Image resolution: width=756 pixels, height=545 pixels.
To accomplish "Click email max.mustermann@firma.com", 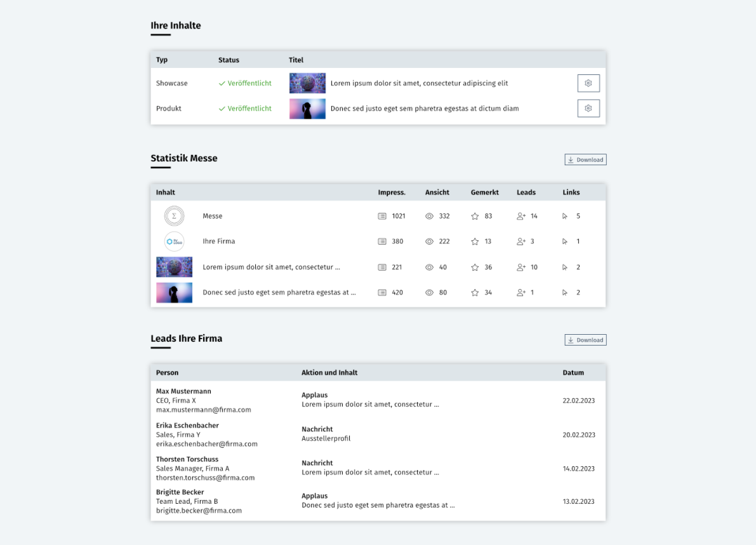I will 204,410.
